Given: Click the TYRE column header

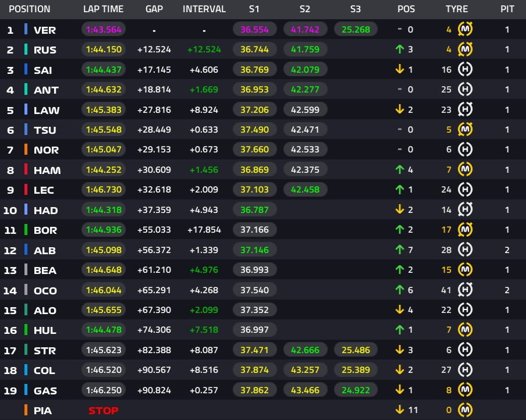Looking at the screenshot, I should pos(457,9).
